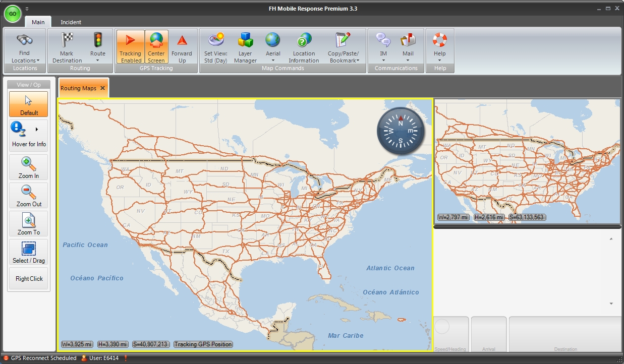
Task: Expand the Route dropdown
Action: pos(98,47)
